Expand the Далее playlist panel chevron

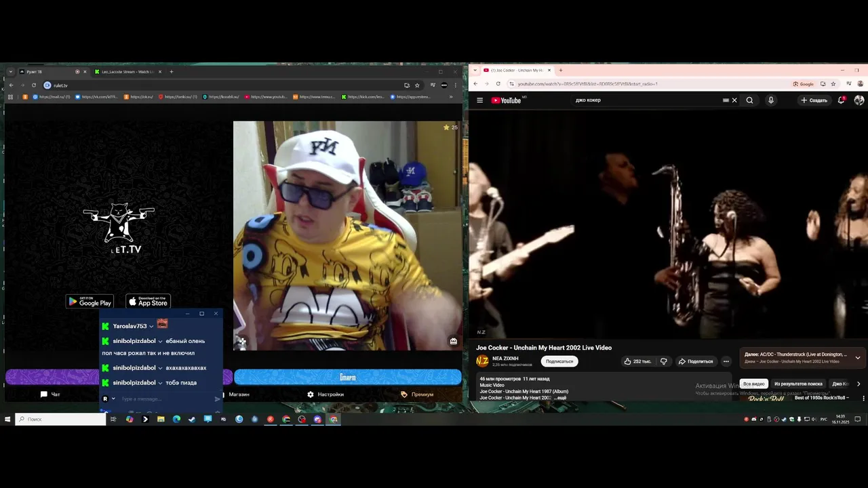click(x=858, y=357)
